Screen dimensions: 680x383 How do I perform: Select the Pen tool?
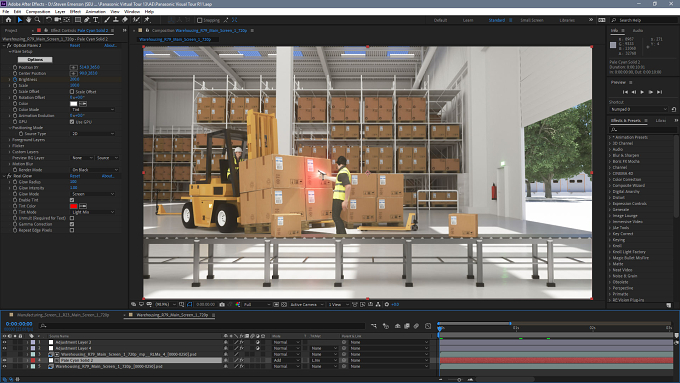(87, 20)
